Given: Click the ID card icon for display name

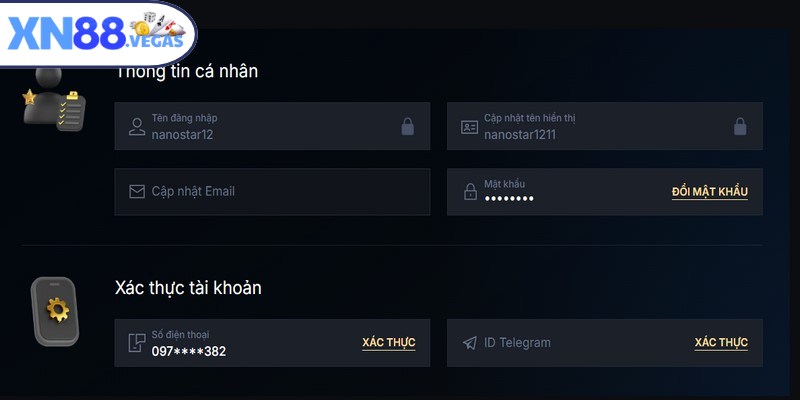Looking at the screenshot, I should (x=469, y=126).
